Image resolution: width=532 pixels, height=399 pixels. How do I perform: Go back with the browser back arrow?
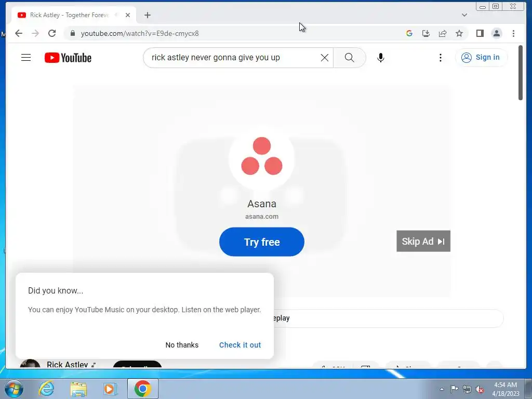(19, 33)
